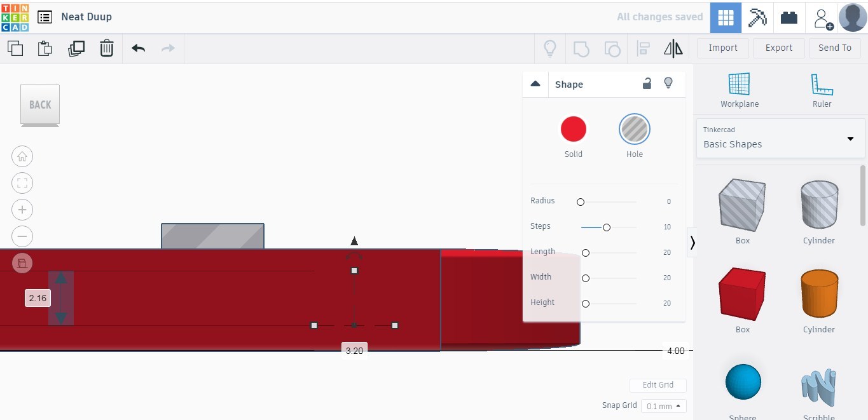This screenshot has height=420, width=868.
Task: Zoom out with the minus icon
Action: pos(22,236)
